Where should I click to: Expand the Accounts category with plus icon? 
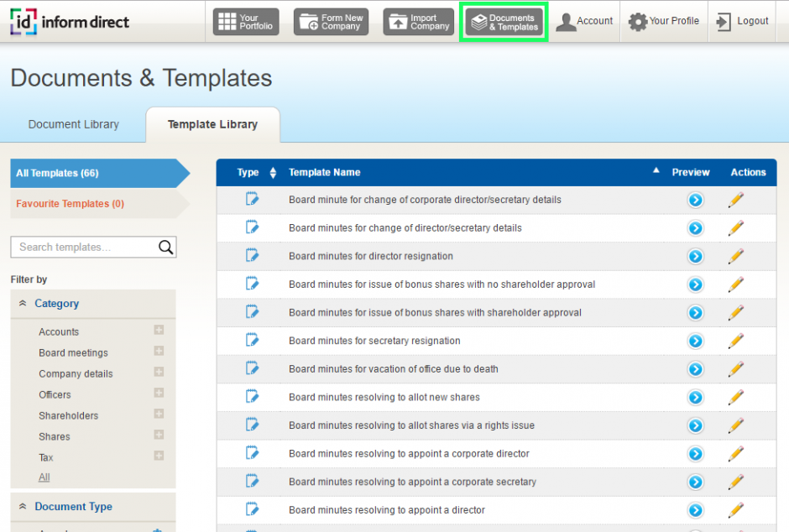tap(159, 331)
